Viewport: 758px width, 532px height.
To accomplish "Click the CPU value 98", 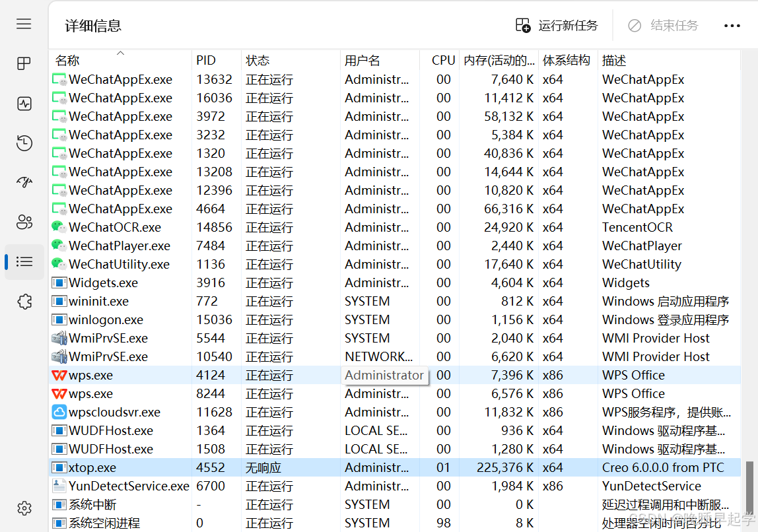I will pyautogui.click(x=443, y=523).
